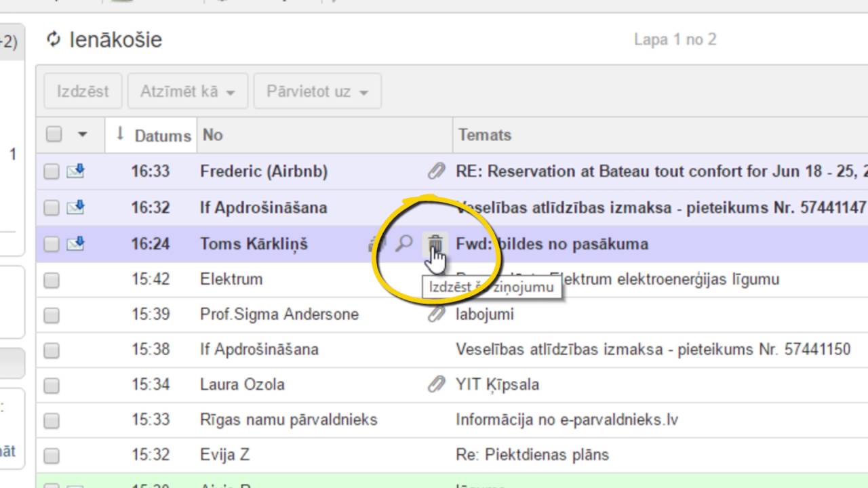
Task: Click the magnifier icon on Toms Kārkliņš row
Action: [404, 243]
